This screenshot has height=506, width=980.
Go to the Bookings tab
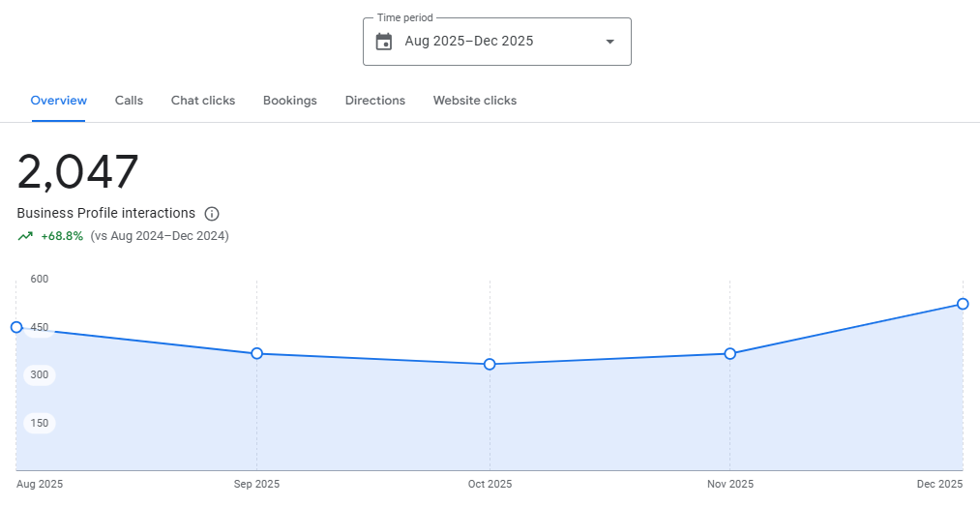[290, 101]
